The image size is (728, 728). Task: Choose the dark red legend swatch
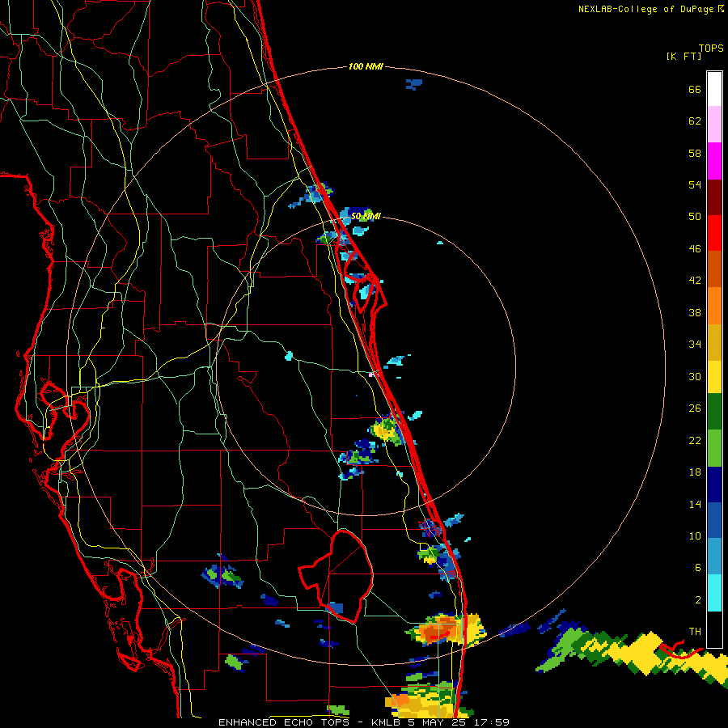[x=714, y=197]
